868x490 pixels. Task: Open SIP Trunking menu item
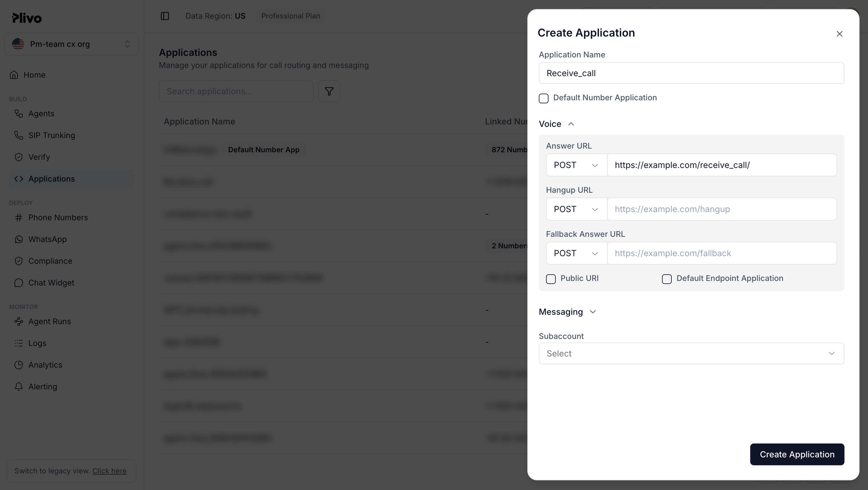[72, 135]
